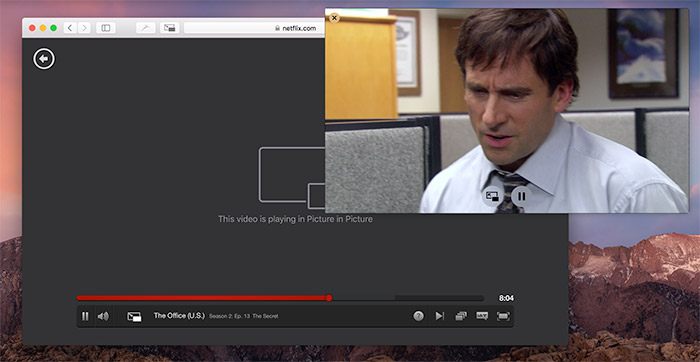Viewport: 700px width, 362px height.
Task: Open the episodes list icon
Action: click(461, 316)
